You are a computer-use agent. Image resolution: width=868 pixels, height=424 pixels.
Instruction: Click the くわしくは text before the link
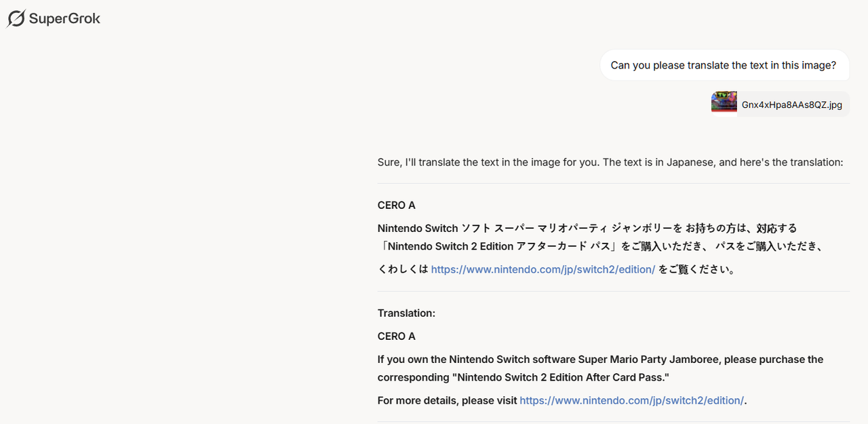click(403, 269)
